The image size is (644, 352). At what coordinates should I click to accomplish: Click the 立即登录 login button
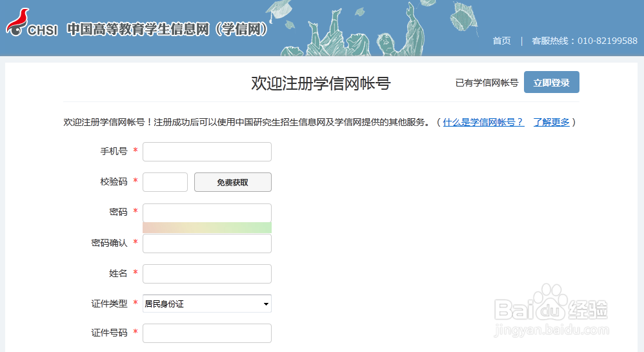coord(552,82)
